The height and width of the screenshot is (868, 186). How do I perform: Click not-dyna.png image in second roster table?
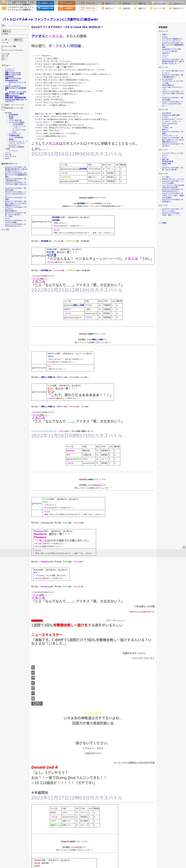[71, 317]
